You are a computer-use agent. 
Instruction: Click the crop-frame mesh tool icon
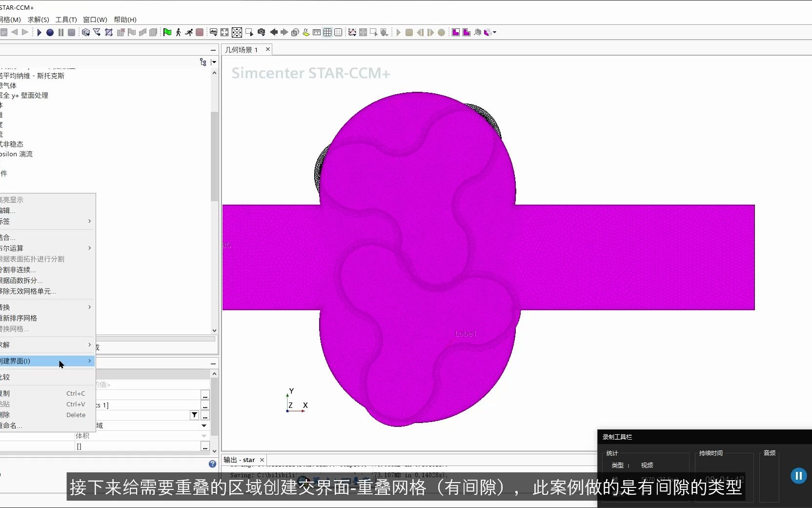[109, 32]
